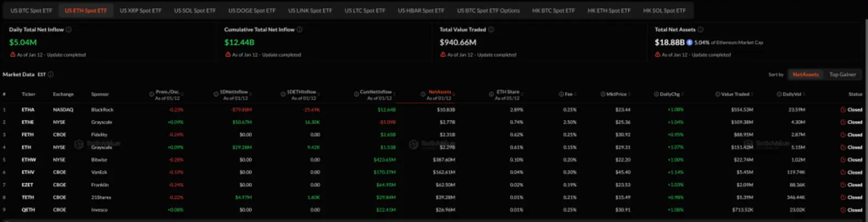This screenshot has height=222, width=868.
Task: Open the US SOL Spot ETF tab
Action: tap(195, 10)
